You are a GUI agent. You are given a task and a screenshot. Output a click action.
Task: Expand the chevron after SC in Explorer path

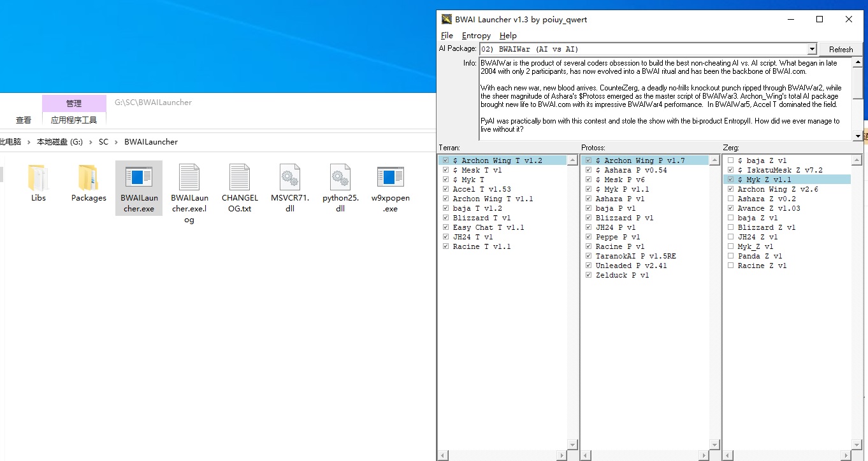tap(116, 142)
